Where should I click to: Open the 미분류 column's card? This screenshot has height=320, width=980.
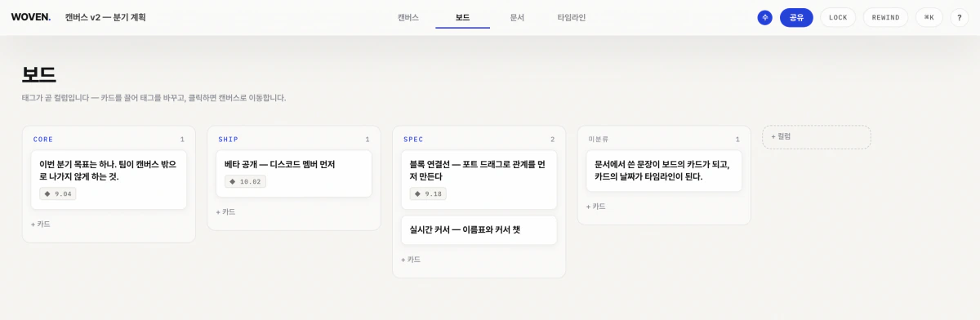coord(664,171)
